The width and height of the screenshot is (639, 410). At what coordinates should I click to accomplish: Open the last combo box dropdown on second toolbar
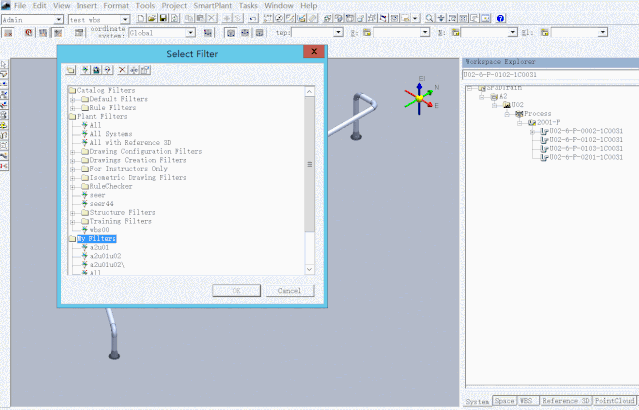pos(603,33)
